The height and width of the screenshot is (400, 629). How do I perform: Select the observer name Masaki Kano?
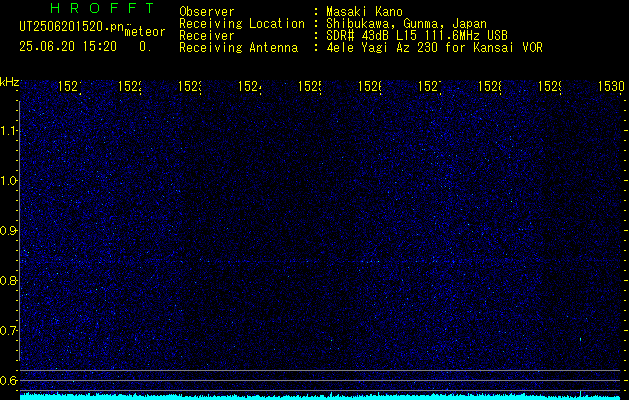(364, 12)
